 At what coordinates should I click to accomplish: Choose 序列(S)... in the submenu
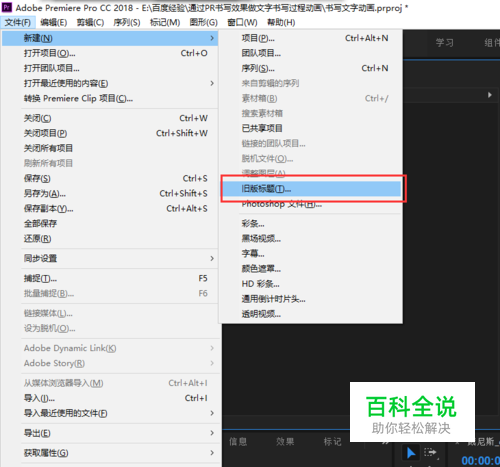tap(311, 68)
